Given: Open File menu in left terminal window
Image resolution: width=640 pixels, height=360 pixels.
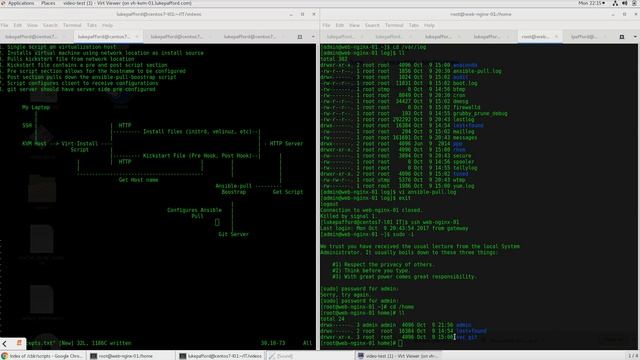Looking at the screenshot, I should [4, 25].
